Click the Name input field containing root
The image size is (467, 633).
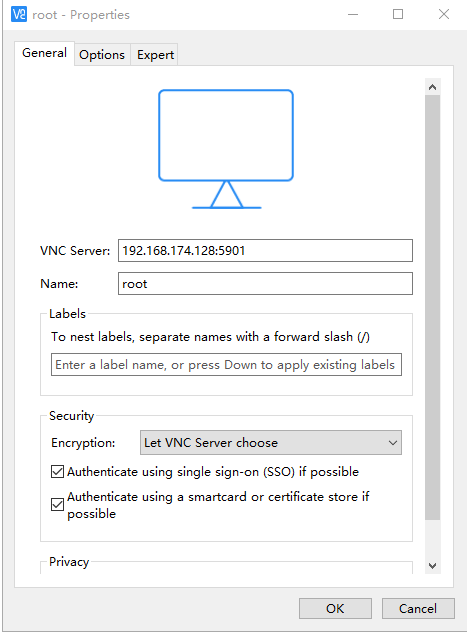click(265, 284)
